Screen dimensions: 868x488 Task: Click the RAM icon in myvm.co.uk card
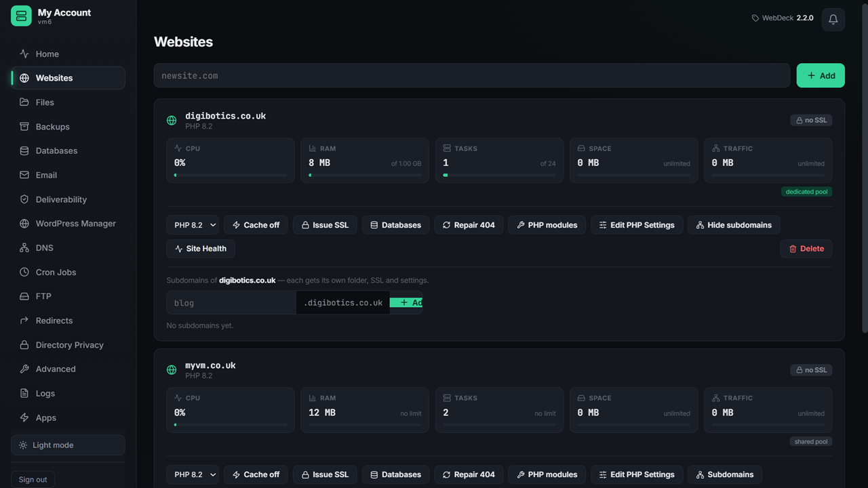click(313, 398)
